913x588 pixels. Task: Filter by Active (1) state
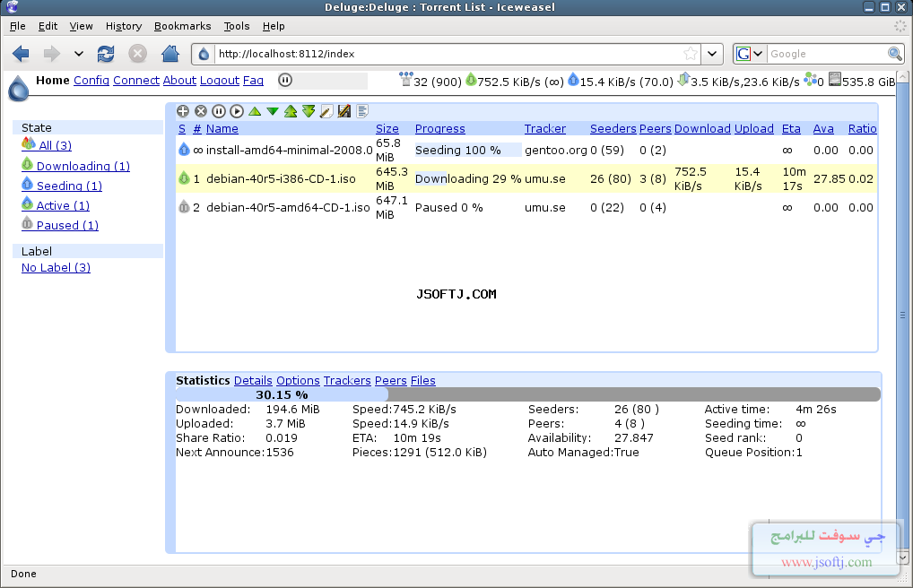(63, 205)
